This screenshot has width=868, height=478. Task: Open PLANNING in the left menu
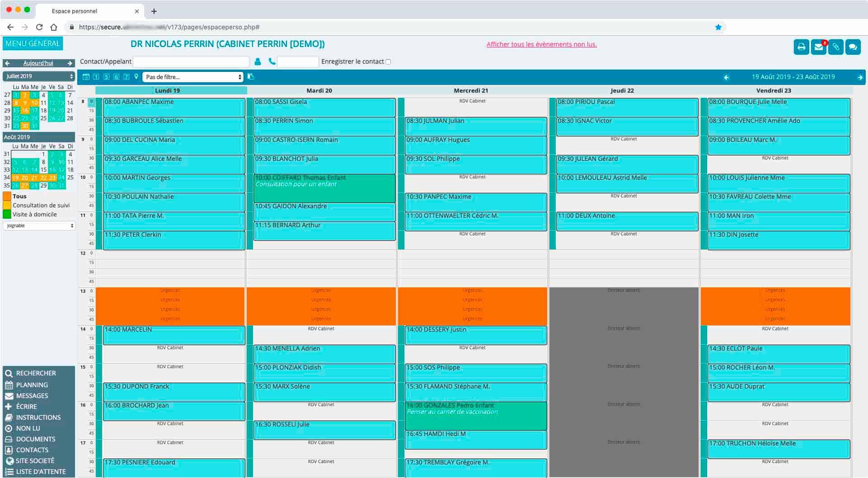[x=32, y=385]
